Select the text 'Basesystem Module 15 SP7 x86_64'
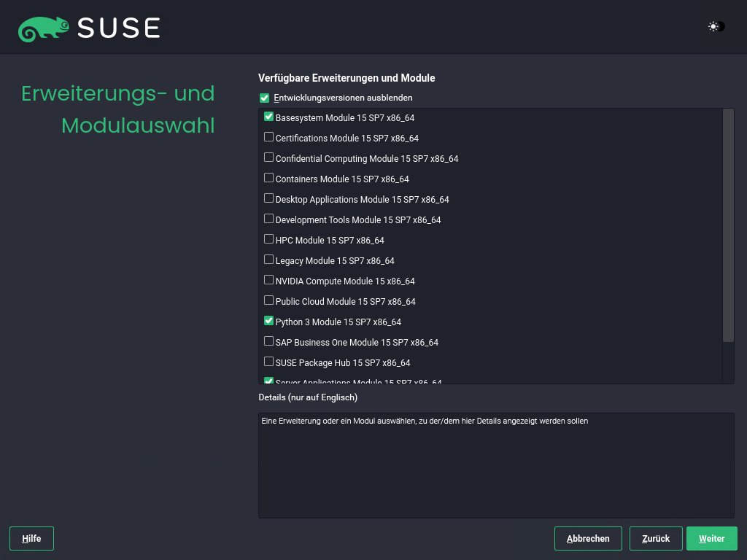747x560 pixels. 345,118
